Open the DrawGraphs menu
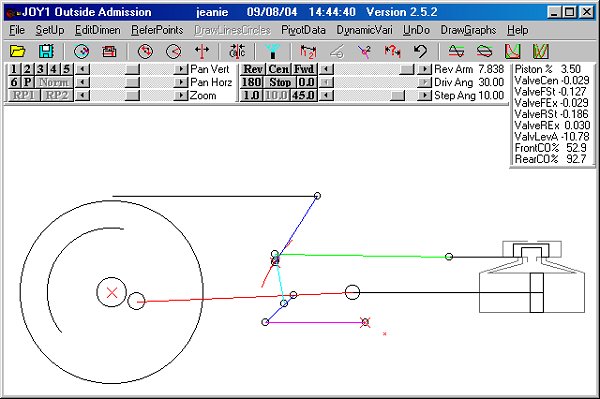The height and width of the screenshot is (399, 600). (468, 30)
